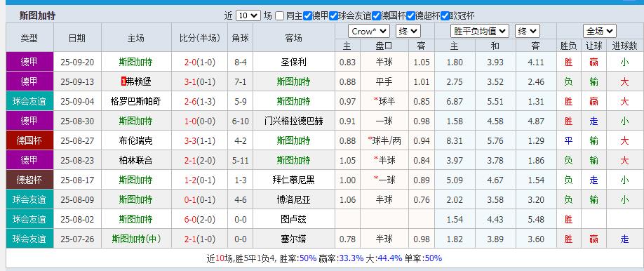Screen dimensions: 644x271
Task: Open the 全场 dropdown
Action: click(600, 32)
